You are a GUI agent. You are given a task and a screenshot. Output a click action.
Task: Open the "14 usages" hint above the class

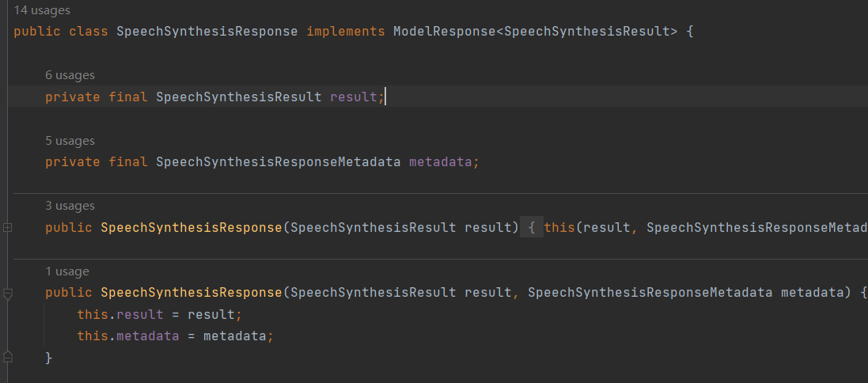[42, 10]
